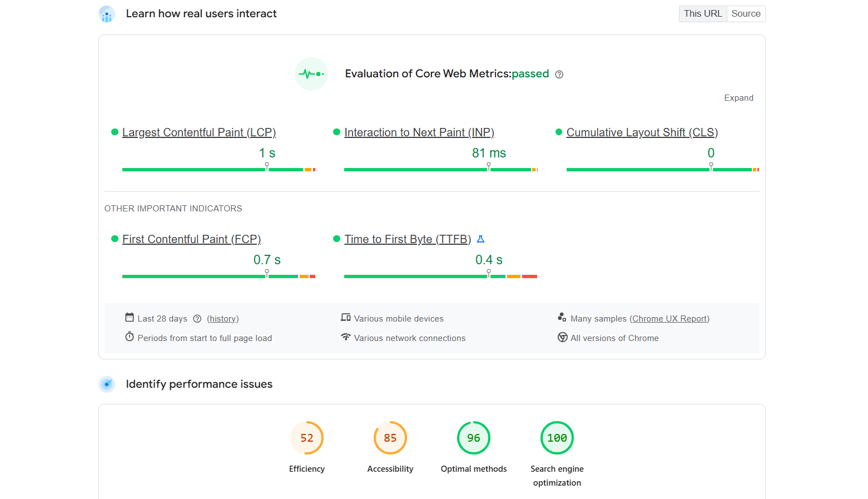868x499 pixels.
Task: Jump to Search engine optimization 100 gauge
Action: click(x=557, y=438)
